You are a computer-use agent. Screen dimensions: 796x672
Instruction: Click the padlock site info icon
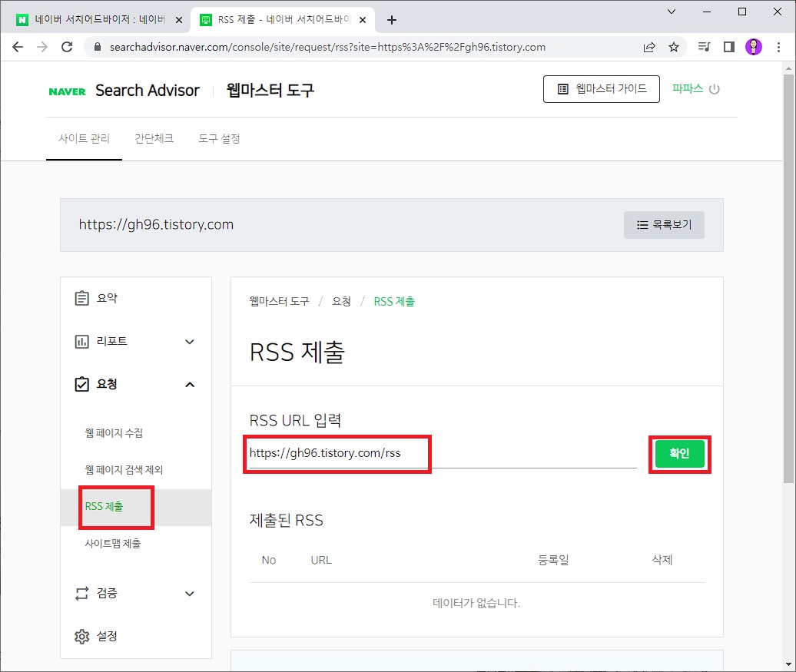point(98,47)
